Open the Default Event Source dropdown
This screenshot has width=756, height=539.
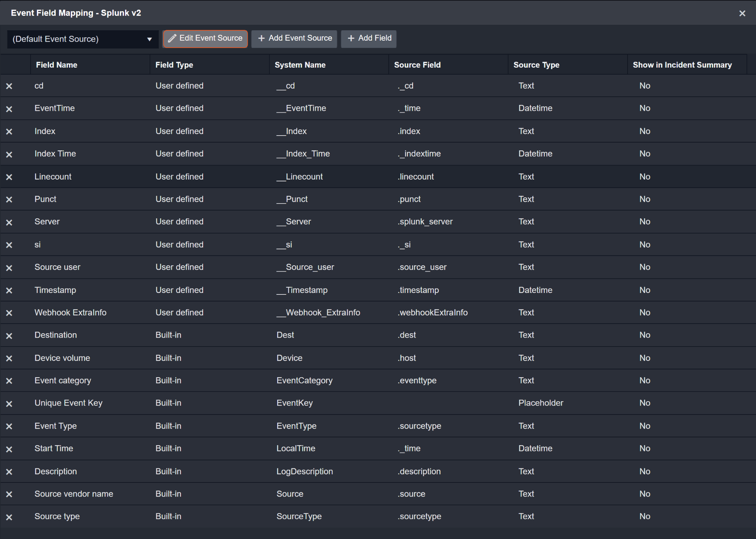pos(82,39)
